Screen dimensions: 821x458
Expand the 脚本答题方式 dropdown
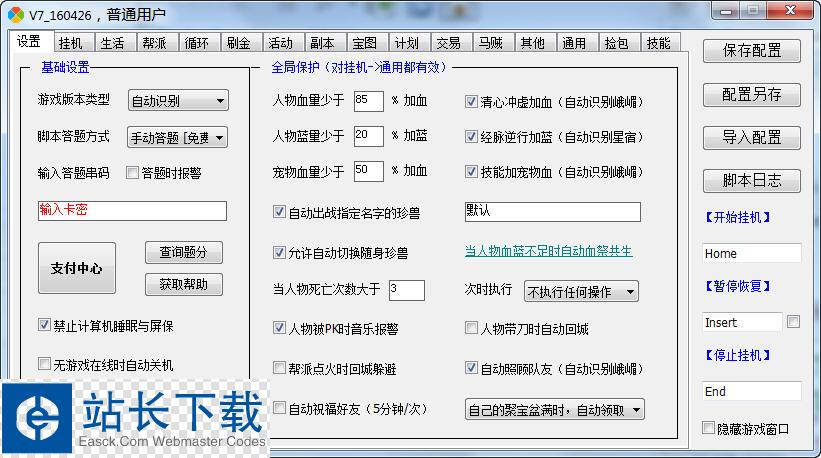(x=177, y=138)
